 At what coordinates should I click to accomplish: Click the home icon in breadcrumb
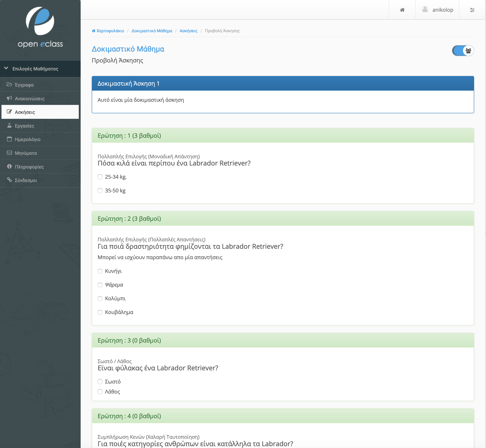94,31
